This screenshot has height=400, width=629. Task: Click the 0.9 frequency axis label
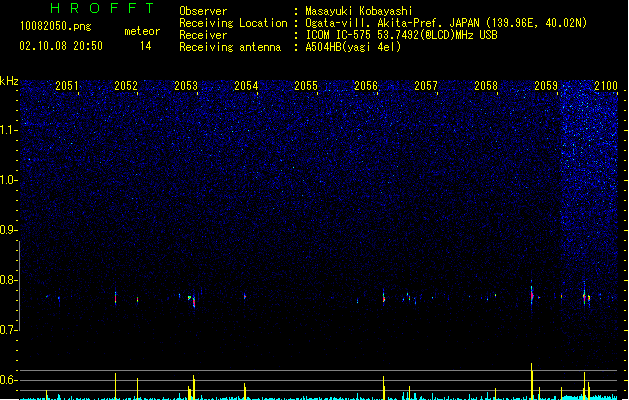pyautogui.click(x=8, y=230)
